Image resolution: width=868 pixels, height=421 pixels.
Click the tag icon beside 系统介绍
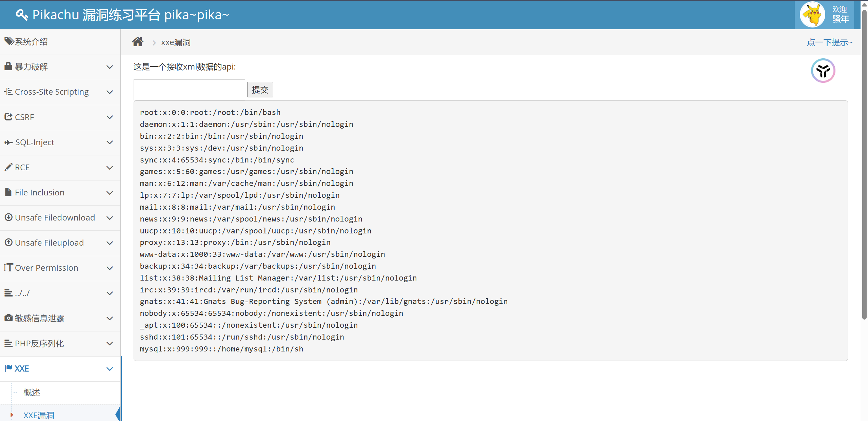point(9,41)
